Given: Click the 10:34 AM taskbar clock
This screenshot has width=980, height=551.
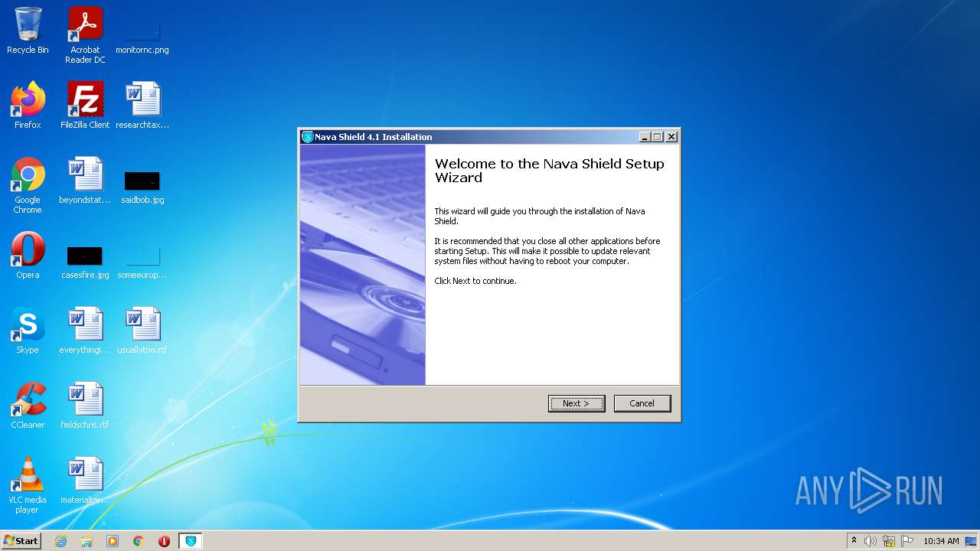Looking at the screenshot, I should [x=941, y=541].
